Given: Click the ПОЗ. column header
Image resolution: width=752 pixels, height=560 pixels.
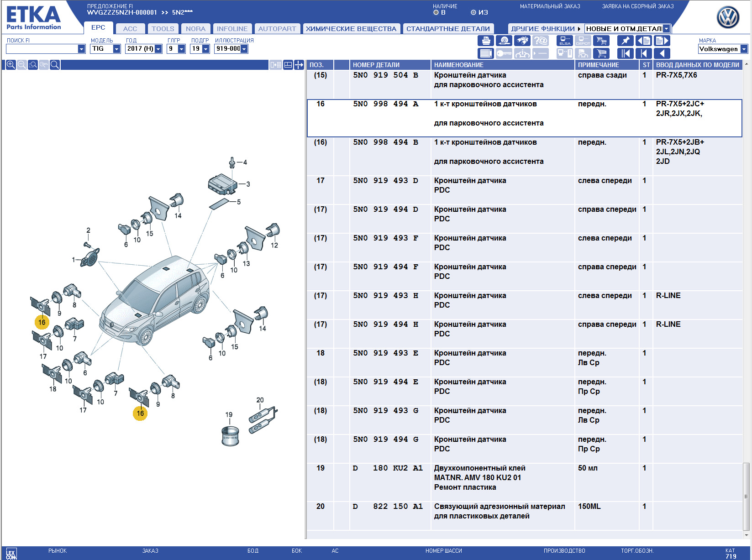Looking at the screenshot, I should (x=320, y=65).
